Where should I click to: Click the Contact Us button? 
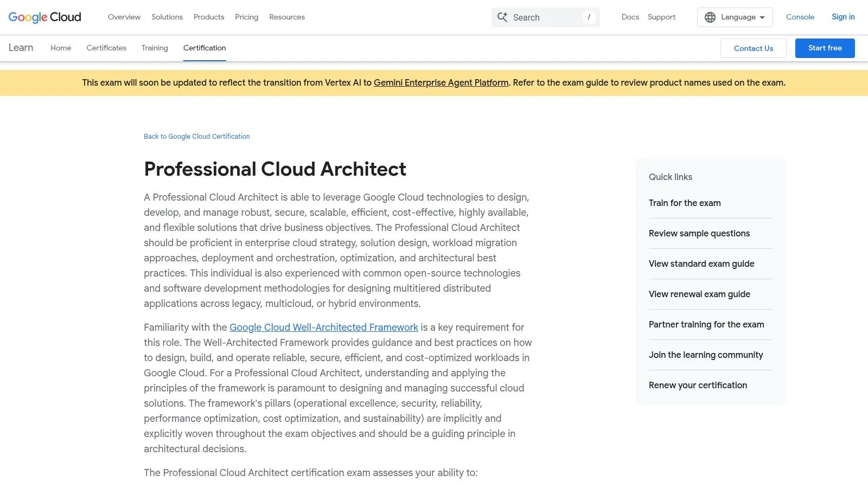point(754,48)
